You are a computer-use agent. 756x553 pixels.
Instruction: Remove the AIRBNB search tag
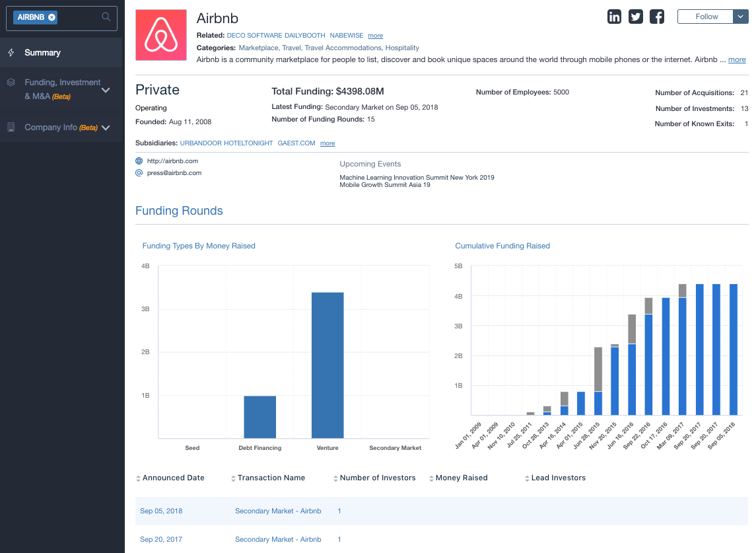coord(52,17)
